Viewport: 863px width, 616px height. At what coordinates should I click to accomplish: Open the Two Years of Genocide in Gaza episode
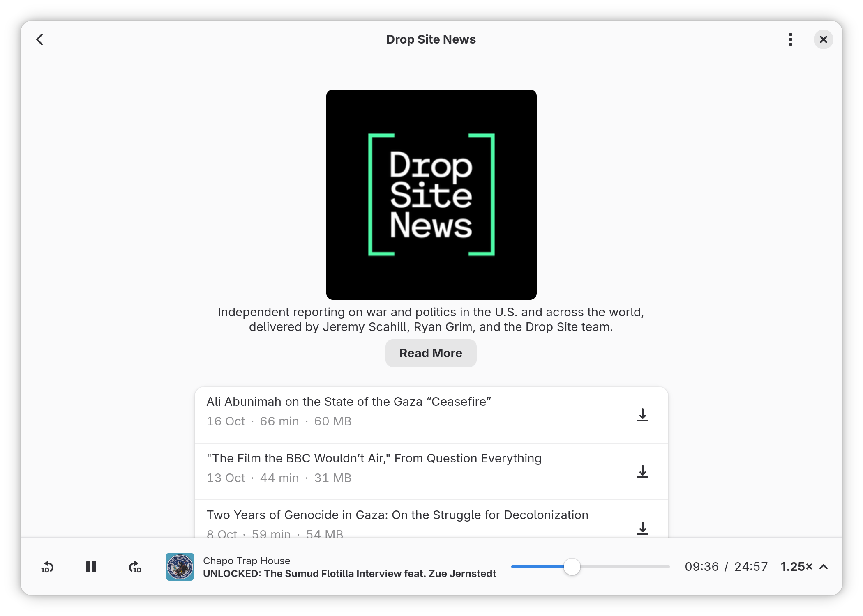click(397, 515)
